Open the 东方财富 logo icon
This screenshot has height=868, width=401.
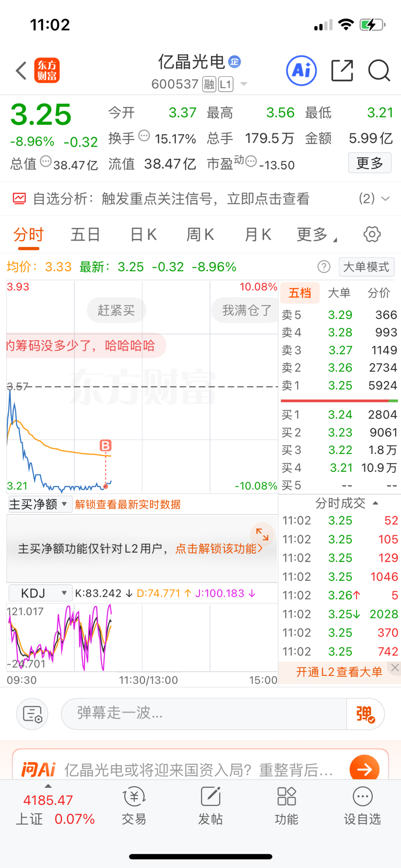coord(47,70)
